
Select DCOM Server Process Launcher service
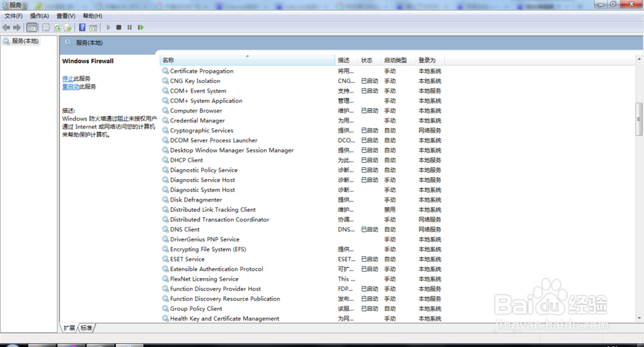(214, 140)
